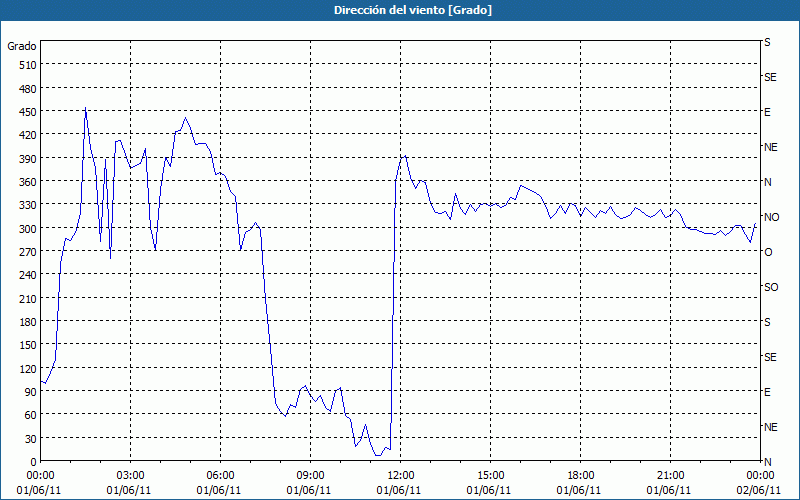Select the 'E' compass label aligned with 450
800x500 pixels.
point(767,112)
